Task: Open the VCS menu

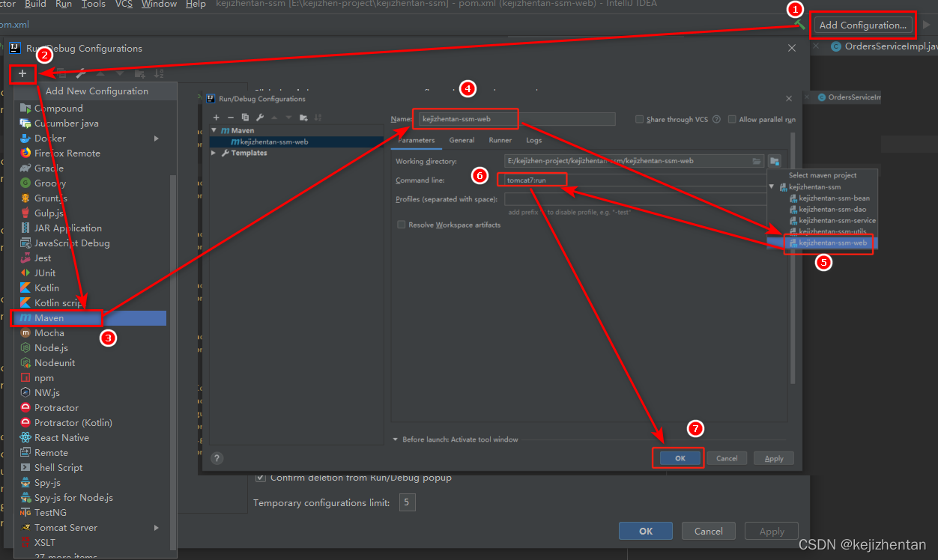Action: (124, 4)
